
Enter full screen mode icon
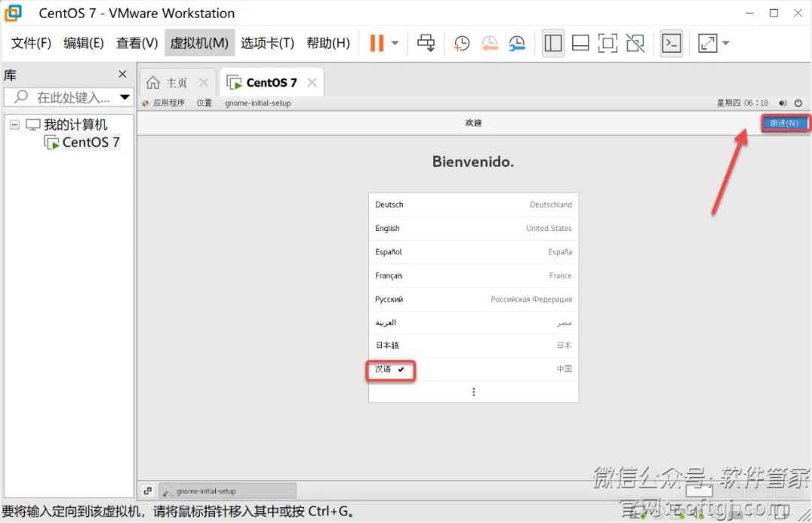coord(607,43)
